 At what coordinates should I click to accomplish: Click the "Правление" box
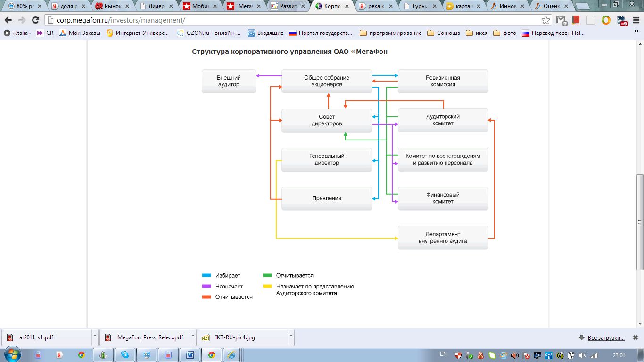click(x=327, y=198)
